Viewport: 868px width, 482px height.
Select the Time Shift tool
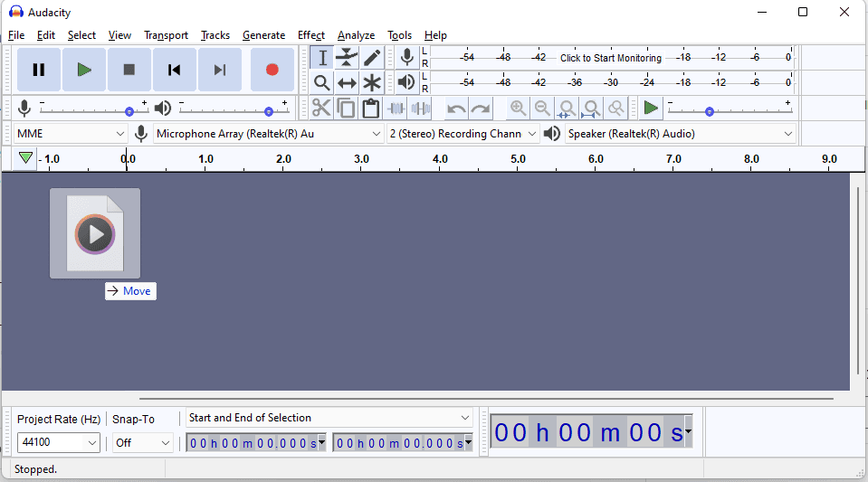347,83
